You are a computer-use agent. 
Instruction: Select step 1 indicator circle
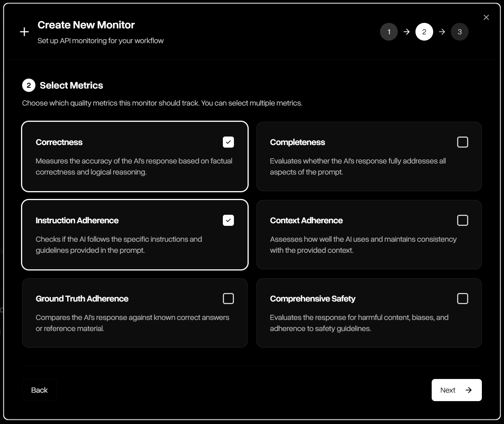point(389,32)
